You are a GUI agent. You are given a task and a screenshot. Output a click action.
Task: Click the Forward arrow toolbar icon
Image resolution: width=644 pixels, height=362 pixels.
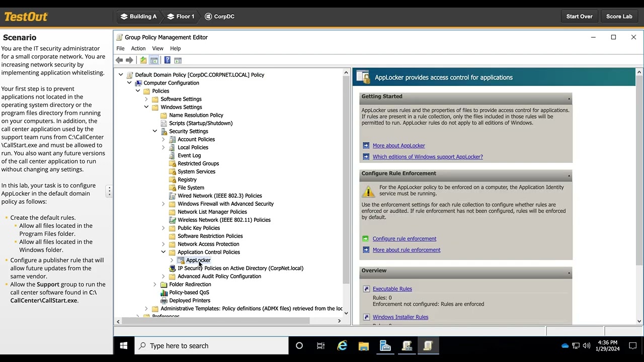click(129, 60)
